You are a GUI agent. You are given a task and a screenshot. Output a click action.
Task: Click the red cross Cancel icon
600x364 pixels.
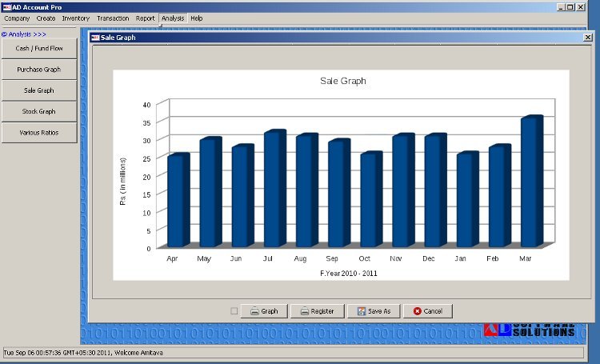(x=418, y=311)
